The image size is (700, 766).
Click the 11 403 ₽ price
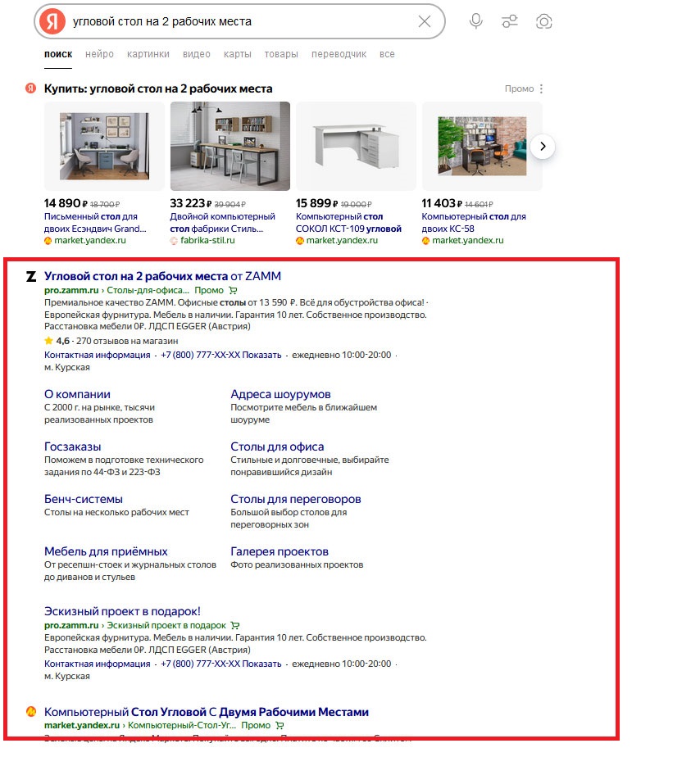pyautogui.click(x=442, y=203)
